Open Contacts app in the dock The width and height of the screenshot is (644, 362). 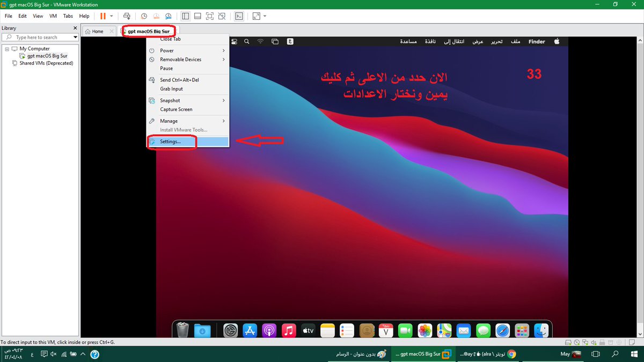[367, 330]
